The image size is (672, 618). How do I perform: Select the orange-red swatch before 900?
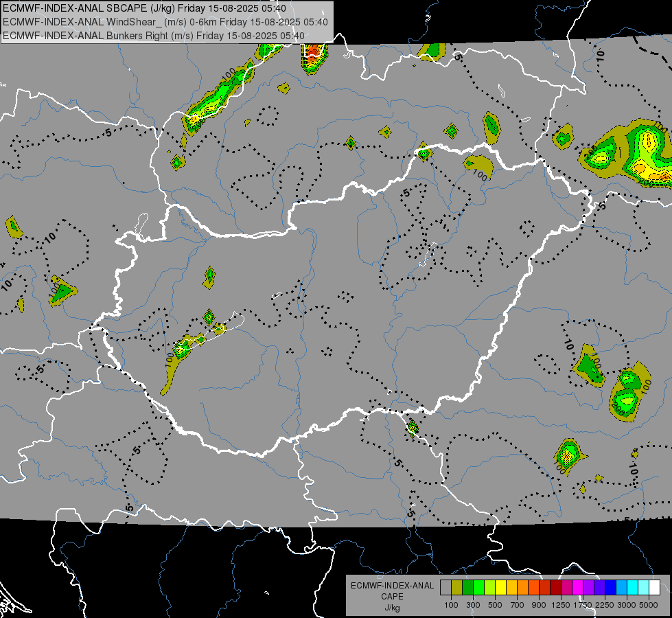click(533, 588)
